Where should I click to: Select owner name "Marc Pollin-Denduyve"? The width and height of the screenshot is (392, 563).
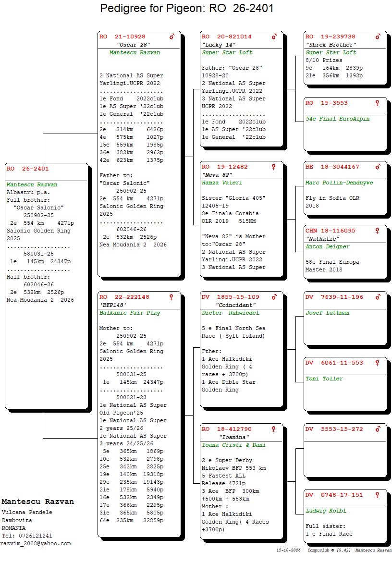coord(339,183)
